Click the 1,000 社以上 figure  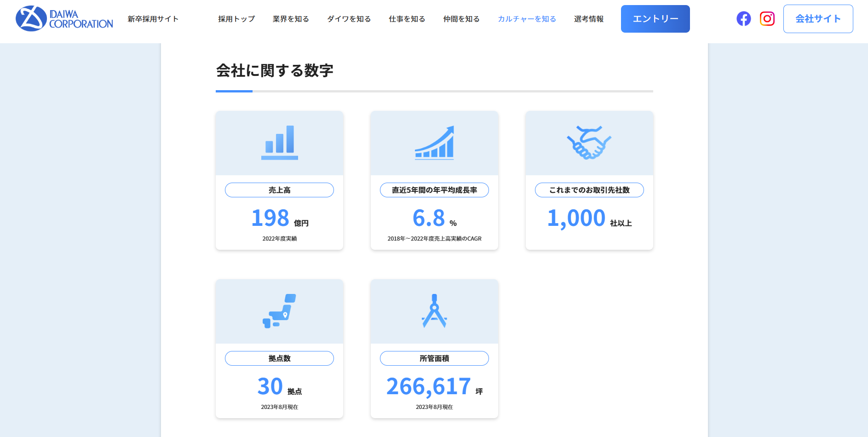click(589, 218)
